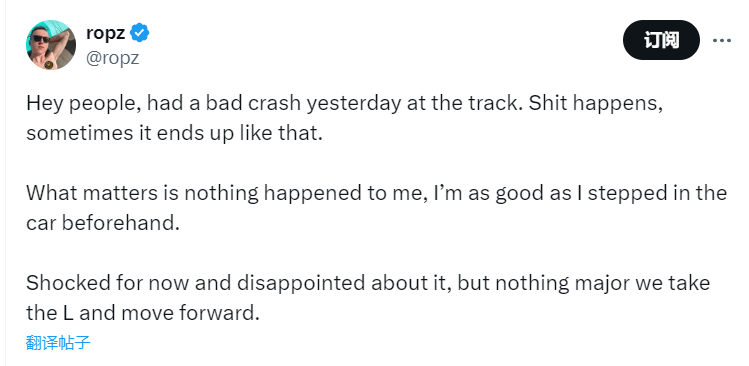
Task: Click the line starting "What matters is nothing happened"
Action: pos(376,194)
